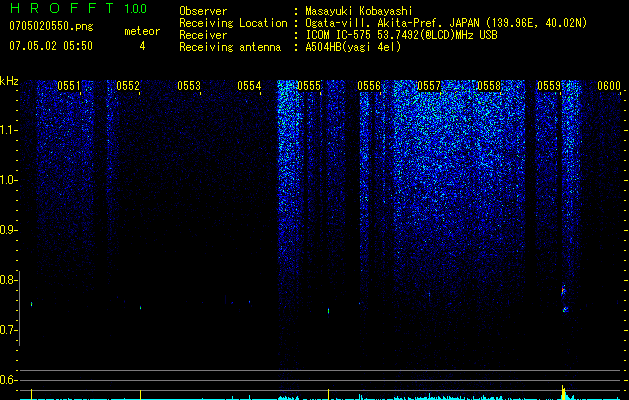Click the tall yellow signal peak near 0559
This screenshot has width=629, height=400.
[563, 392]
